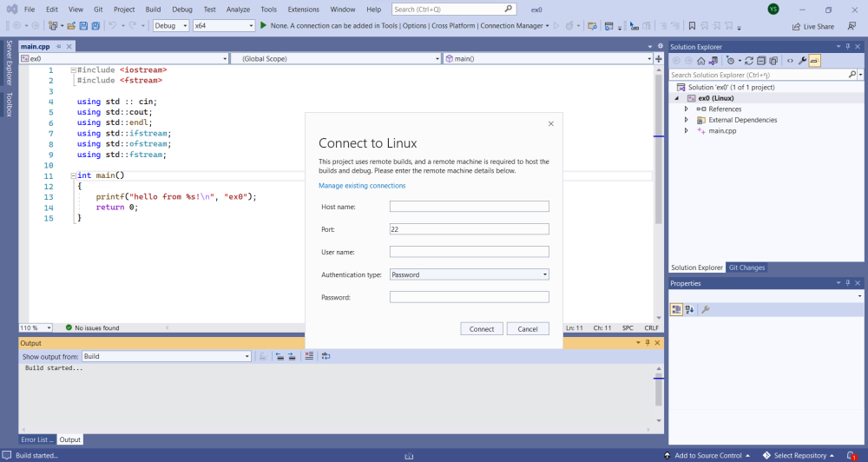Start debugging with the green play arrow
This screenshot has width=868, height=462.
pos(264,25)
